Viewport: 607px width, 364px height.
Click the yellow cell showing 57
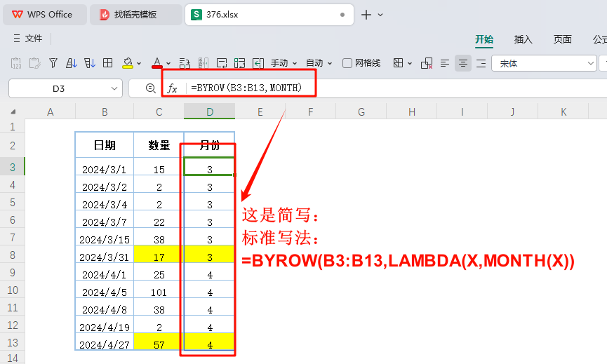pyautogui.click(x=159, y=342)
